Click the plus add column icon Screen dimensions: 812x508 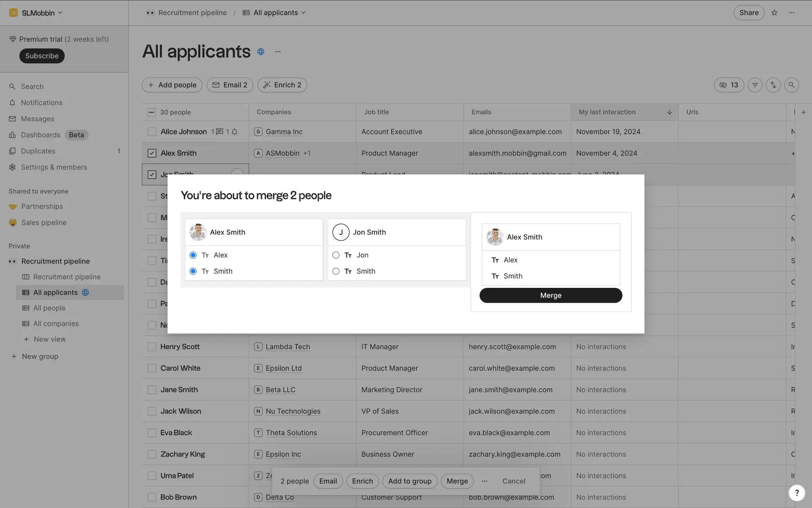(804, 112)
